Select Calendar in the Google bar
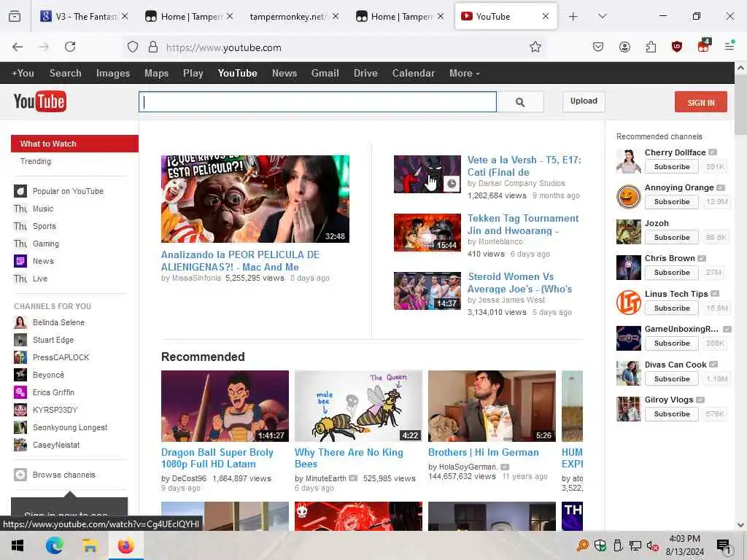Image resolution: width=747 pixels, height=560 pixels. 413,74
